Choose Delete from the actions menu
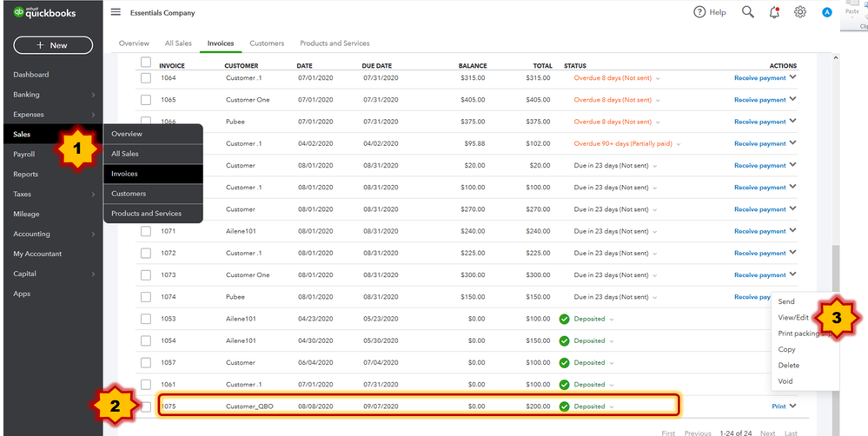The width and height of the screenshot is (868, 436). (789, 365)
